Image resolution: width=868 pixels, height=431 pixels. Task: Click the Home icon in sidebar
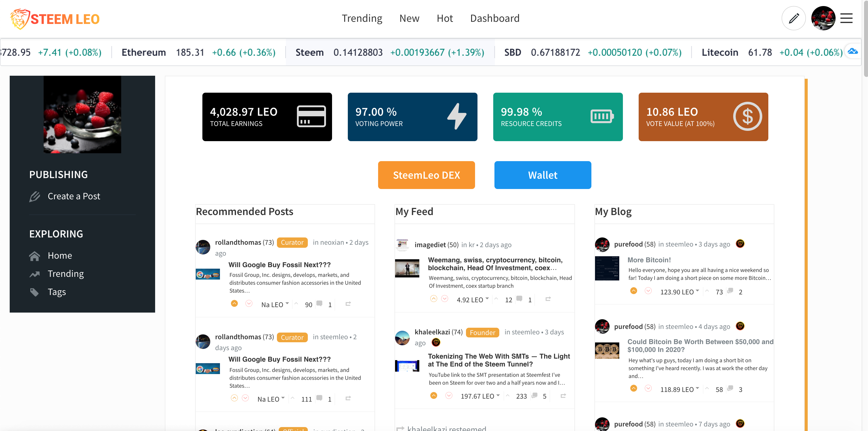click(x=34, y=256)
